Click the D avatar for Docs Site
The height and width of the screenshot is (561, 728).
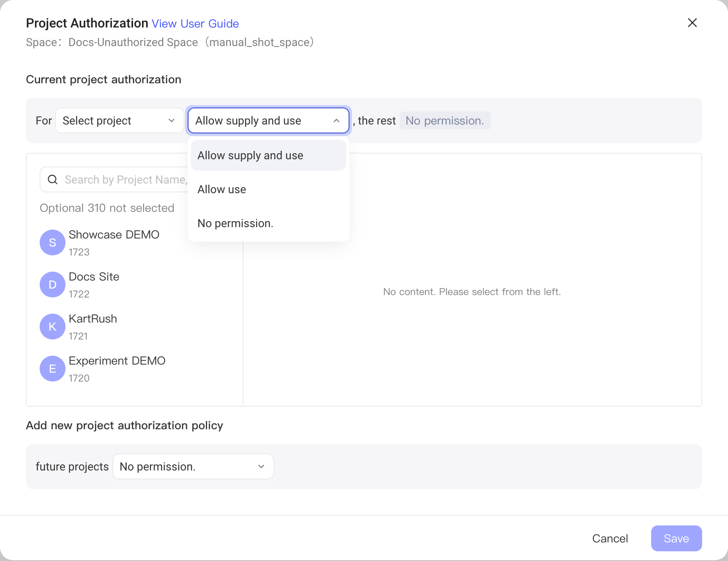[53, 285]
